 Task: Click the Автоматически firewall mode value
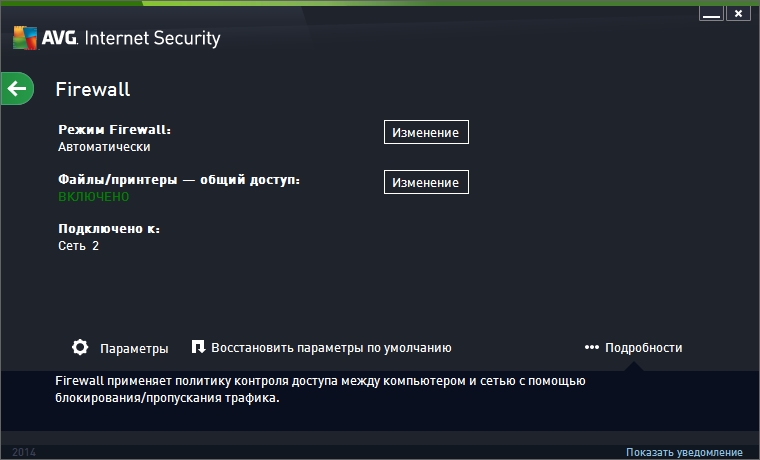pyautogui.click(x=104, y=146)
